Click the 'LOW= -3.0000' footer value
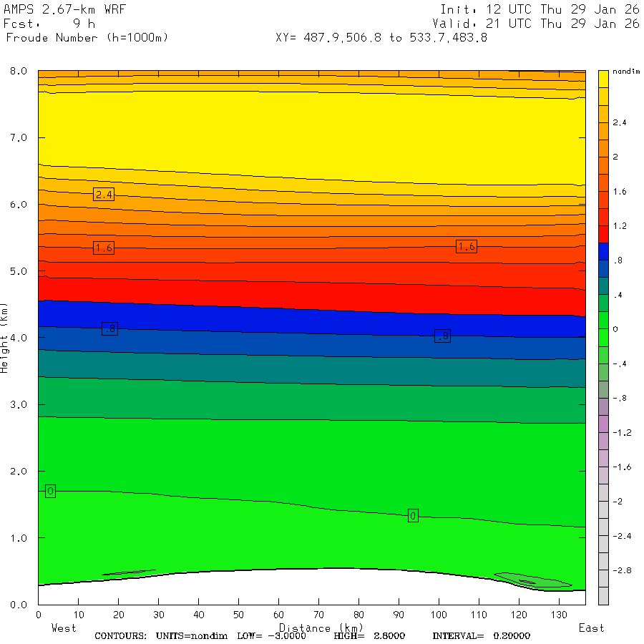 pos(271,636)
